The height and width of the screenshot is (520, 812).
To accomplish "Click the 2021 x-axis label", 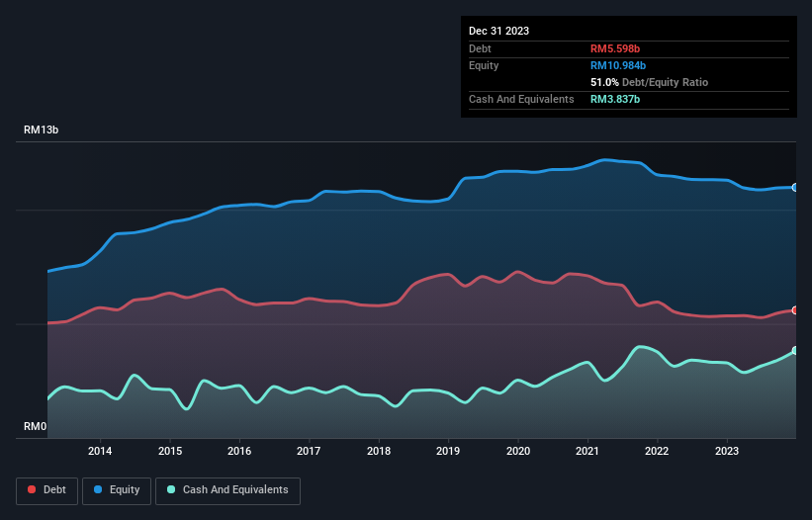I will [x=587, y=451].
